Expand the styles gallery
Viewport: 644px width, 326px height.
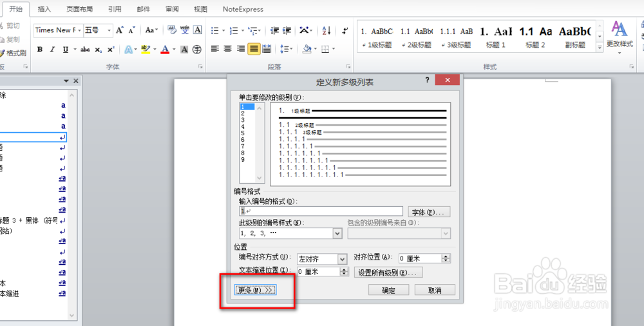pos(600,48)
